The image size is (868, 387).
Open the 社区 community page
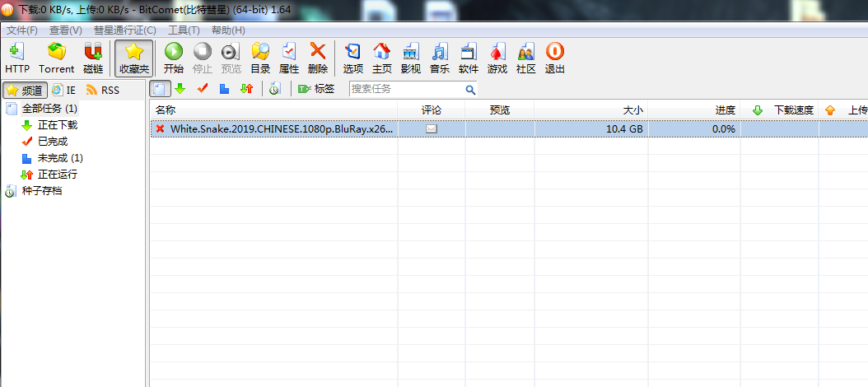tap(526, 58)
